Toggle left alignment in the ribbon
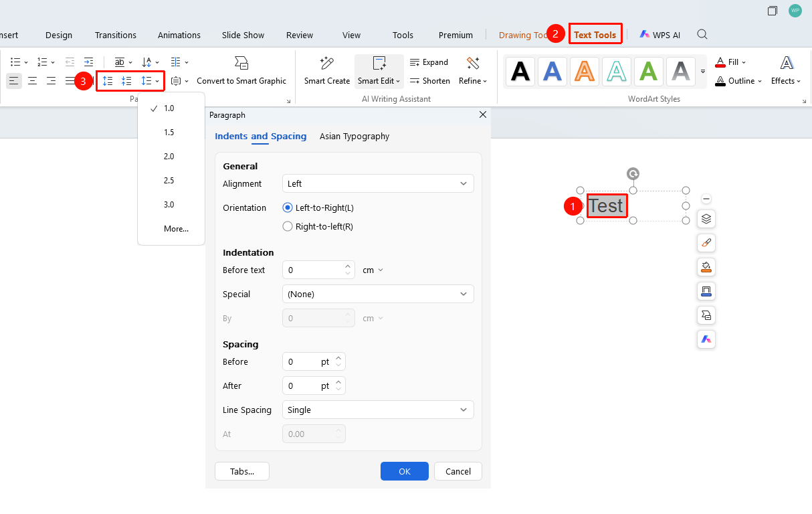The height and width of the screenshot is (514, 812). coord(13,81)
